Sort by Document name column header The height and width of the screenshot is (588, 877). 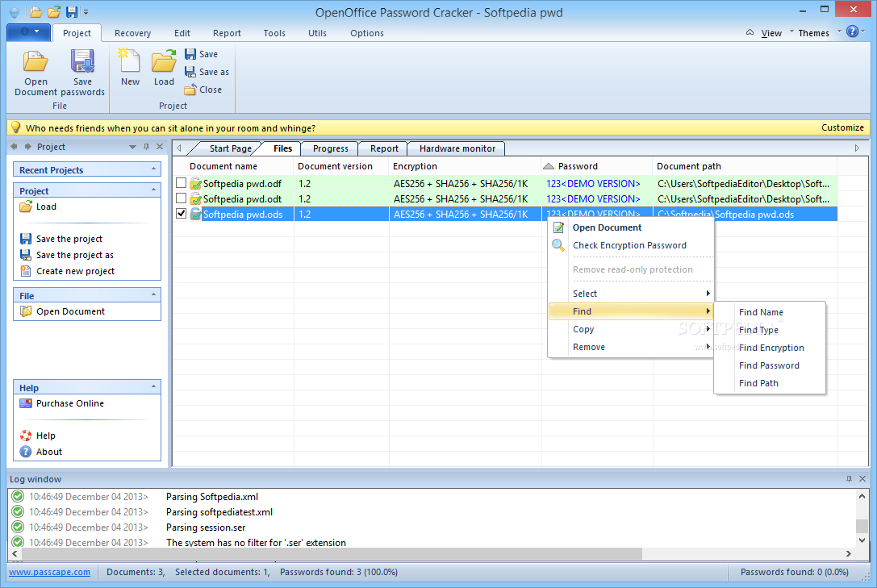point(232,166)
